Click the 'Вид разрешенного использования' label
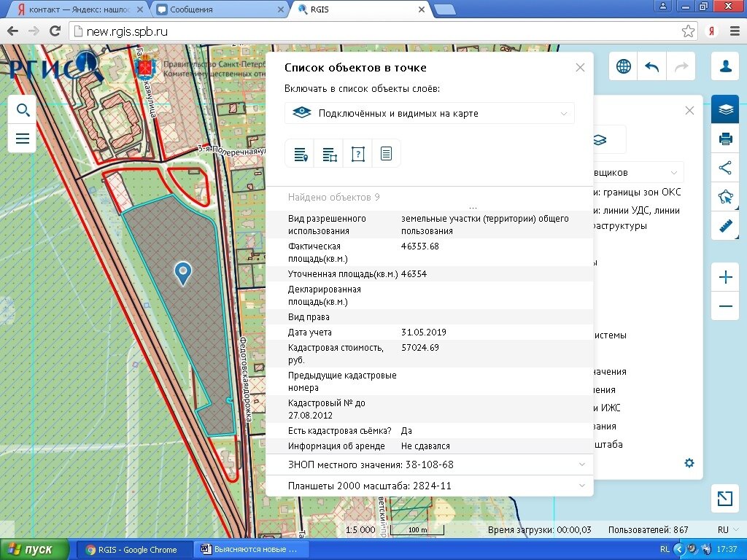The height and width of the screenshot is (560, 747). pyautogui.click(x=327, y=225)
